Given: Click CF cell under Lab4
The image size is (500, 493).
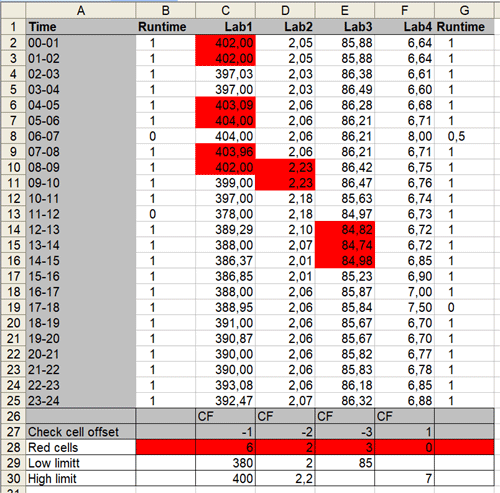Looking at the screenshot, I should click(x=404, y=416).
